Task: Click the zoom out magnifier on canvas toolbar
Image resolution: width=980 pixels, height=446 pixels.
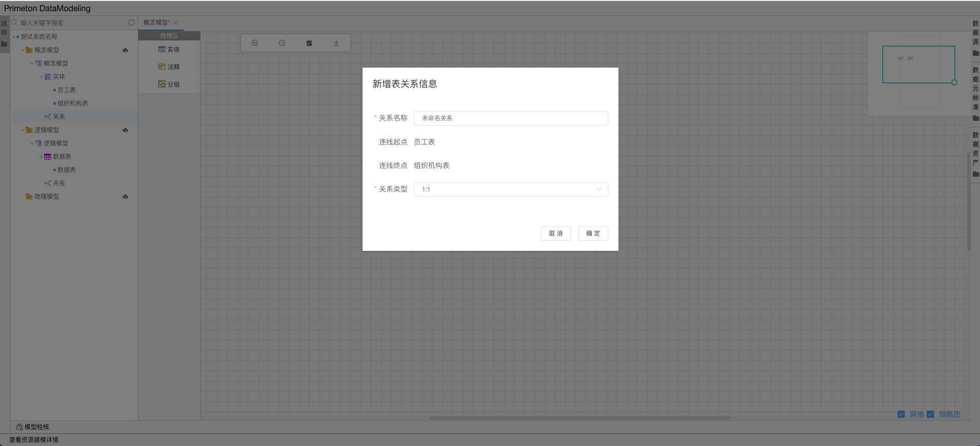Action: click(282, 43)
